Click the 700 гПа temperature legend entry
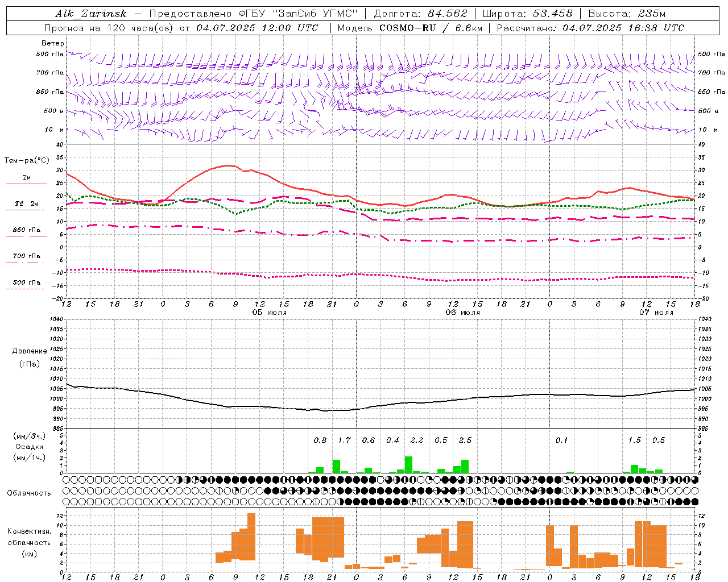The image size is (728, 582). (26, 256)
